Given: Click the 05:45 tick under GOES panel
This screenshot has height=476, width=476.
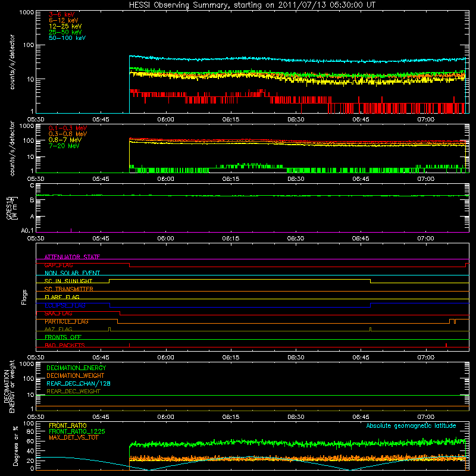Looking at the screenshot, I should pyautogui.click(x=101, y=239).
